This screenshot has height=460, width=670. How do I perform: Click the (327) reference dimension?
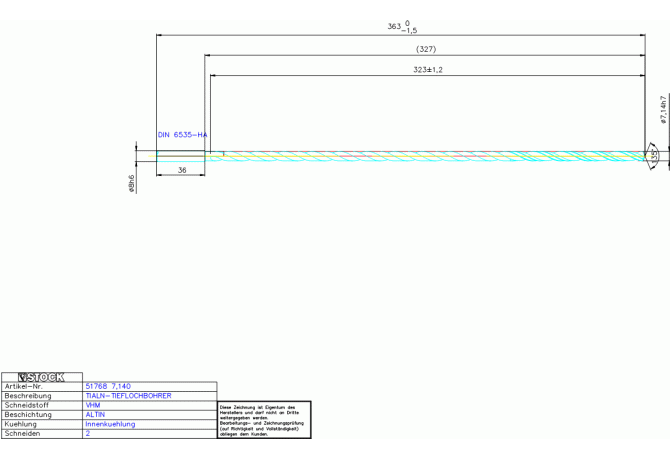425,49
